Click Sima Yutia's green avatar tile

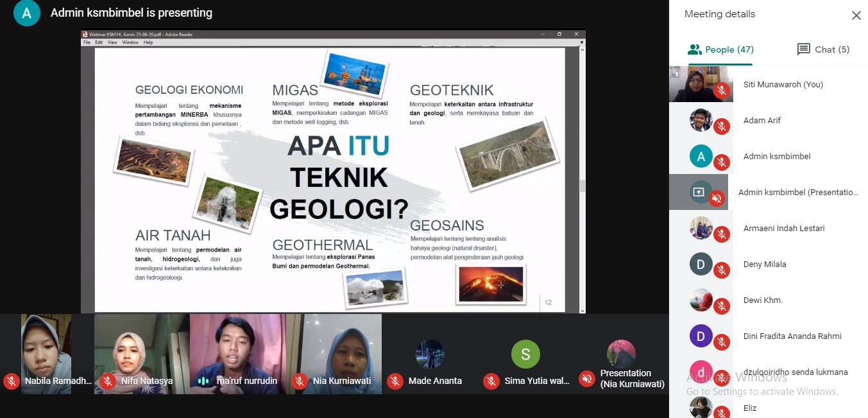tap(525, 354)
